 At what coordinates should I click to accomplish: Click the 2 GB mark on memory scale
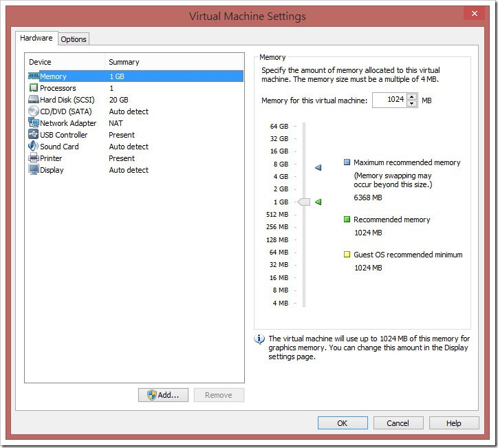(x=281, y=189)
